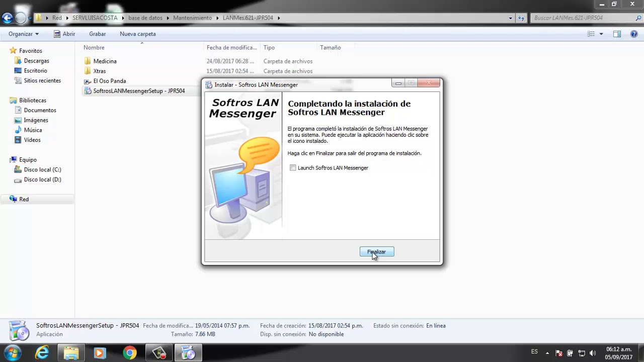Open Windows Media Player from taskbar
This screenshot has height=362, width=644.
tap(100, 353)
